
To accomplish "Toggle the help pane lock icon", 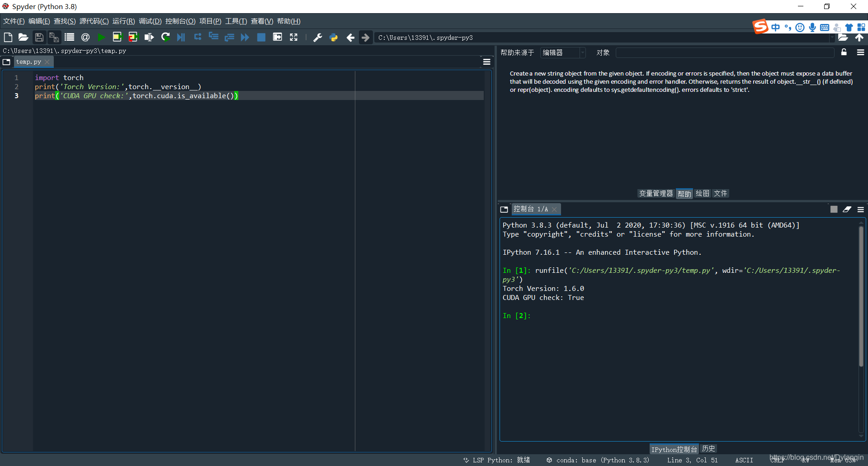I will click(x=844, y=52).
